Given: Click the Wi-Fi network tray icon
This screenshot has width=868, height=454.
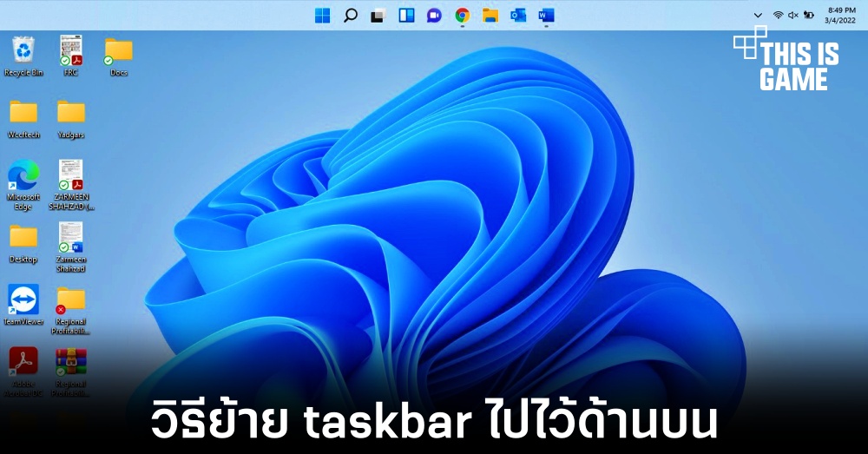Looking at the screenshot, I should (778, 16).
